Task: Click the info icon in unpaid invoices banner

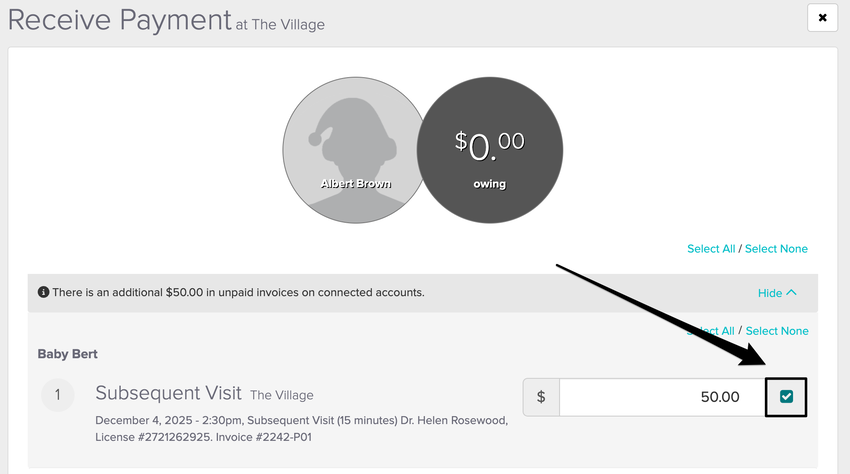Action: click(43, 293)
